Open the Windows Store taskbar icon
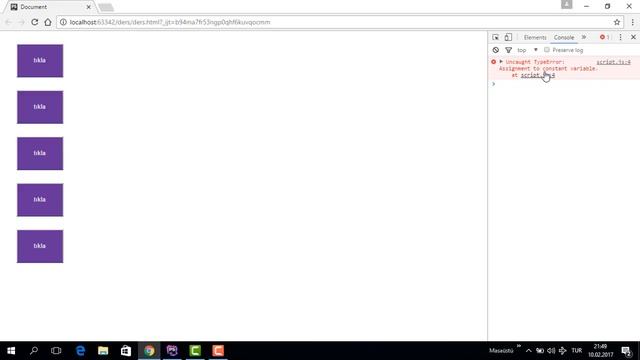This screenshot has width=640, height=360. 126,351
